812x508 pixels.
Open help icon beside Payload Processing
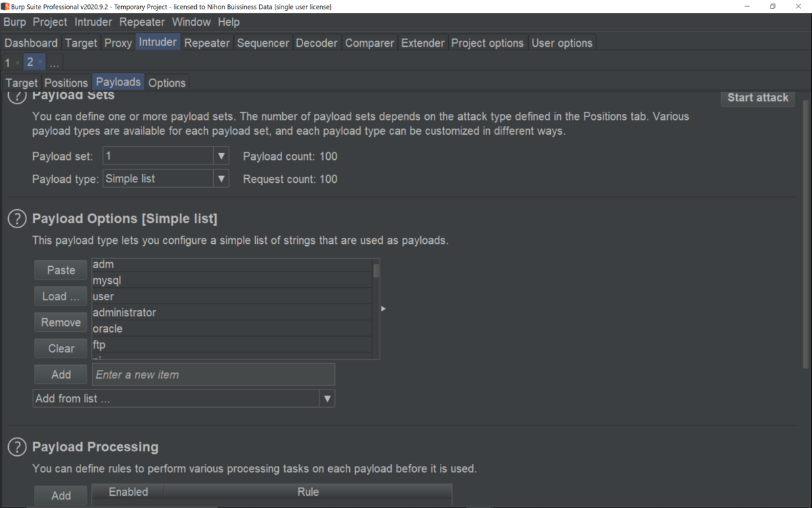click(x=17, y=447)
